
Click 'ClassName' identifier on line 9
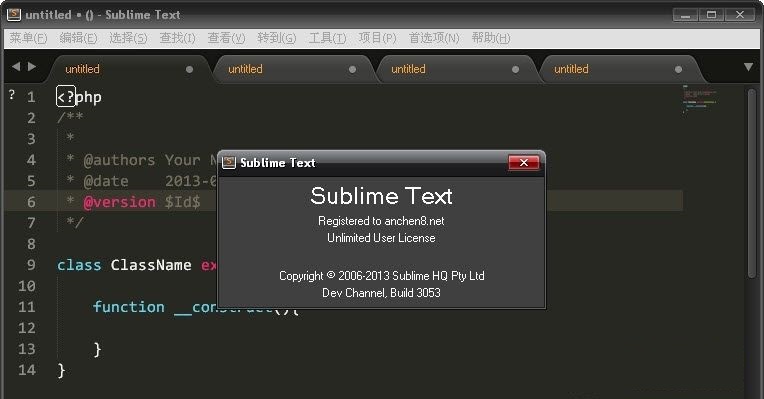click(151, 265)
